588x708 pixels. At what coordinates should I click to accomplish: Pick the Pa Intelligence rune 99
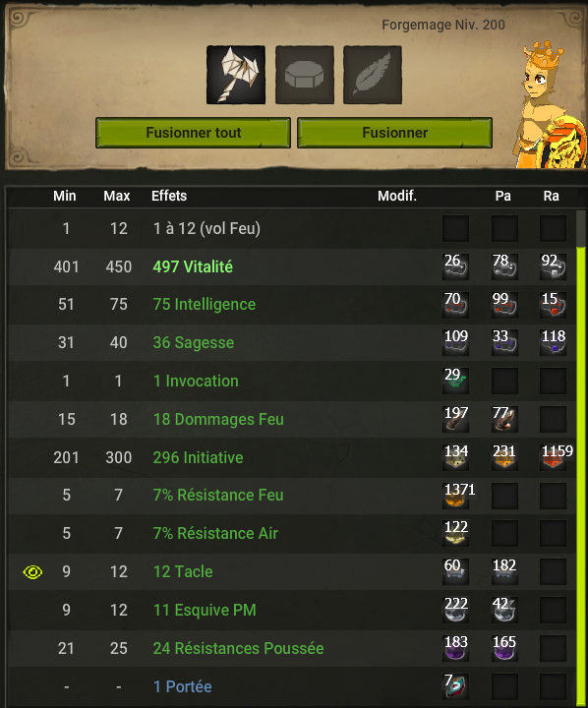coord(504,305)
